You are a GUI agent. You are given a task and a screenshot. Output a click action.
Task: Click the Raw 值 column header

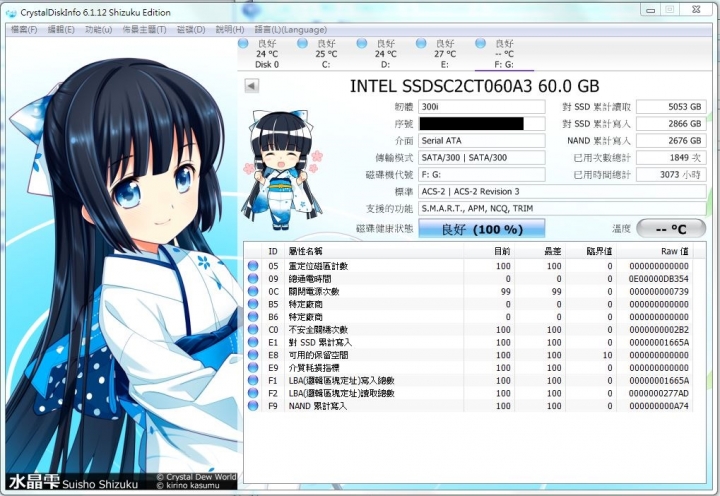[x=655, y=251]
